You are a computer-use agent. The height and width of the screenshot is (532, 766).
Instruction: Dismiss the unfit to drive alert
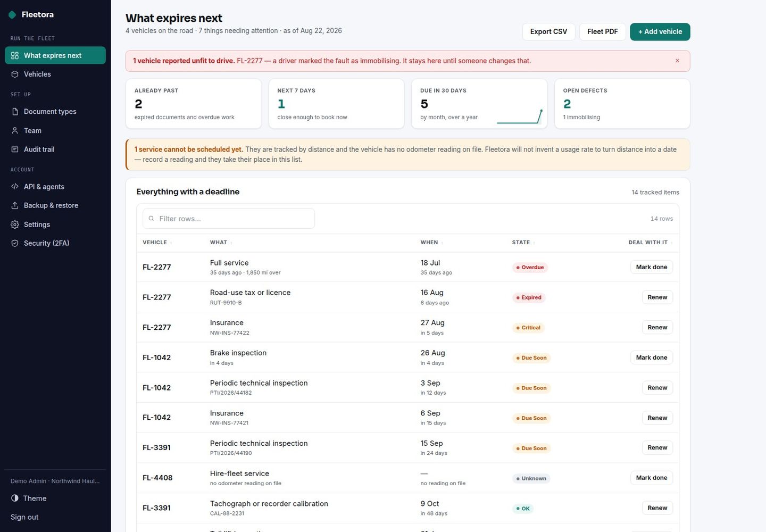[677, 61]
